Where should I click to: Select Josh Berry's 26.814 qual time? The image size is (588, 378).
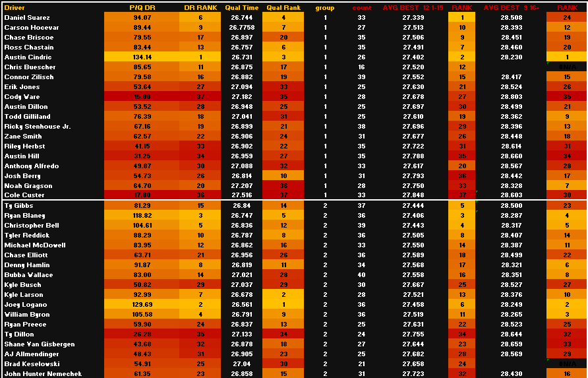[242, 176]
